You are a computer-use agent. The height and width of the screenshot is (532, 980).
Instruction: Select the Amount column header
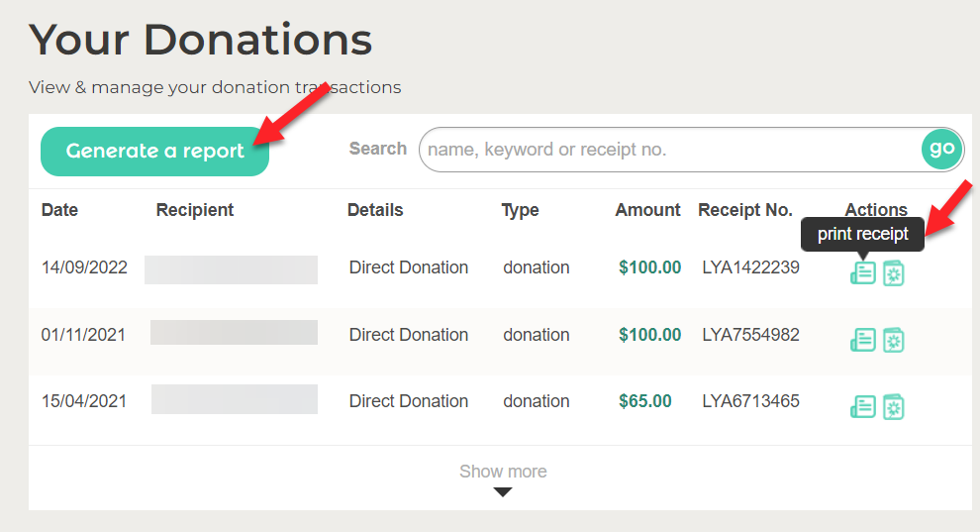pyautogui.click(x=647, y=210)
